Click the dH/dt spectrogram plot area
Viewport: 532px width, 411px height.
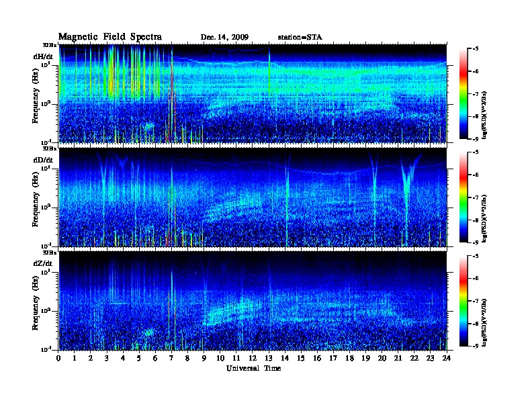click(253, 93)
